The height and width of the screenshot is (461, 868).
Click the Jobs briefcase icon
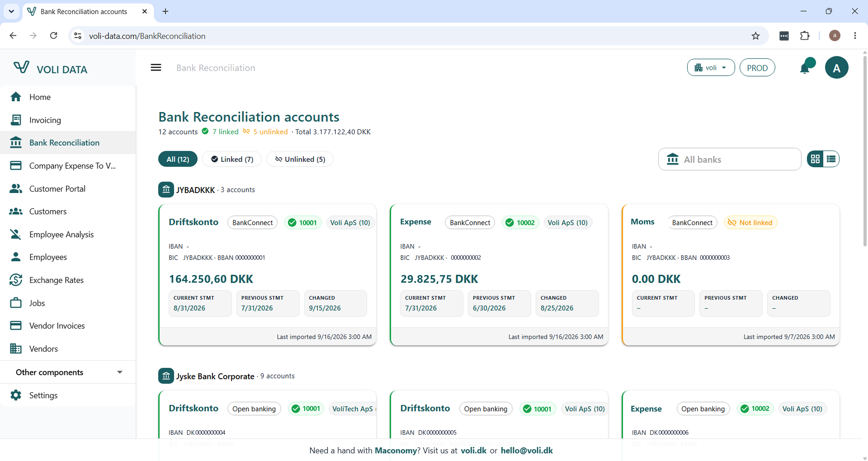coord(15,303)
